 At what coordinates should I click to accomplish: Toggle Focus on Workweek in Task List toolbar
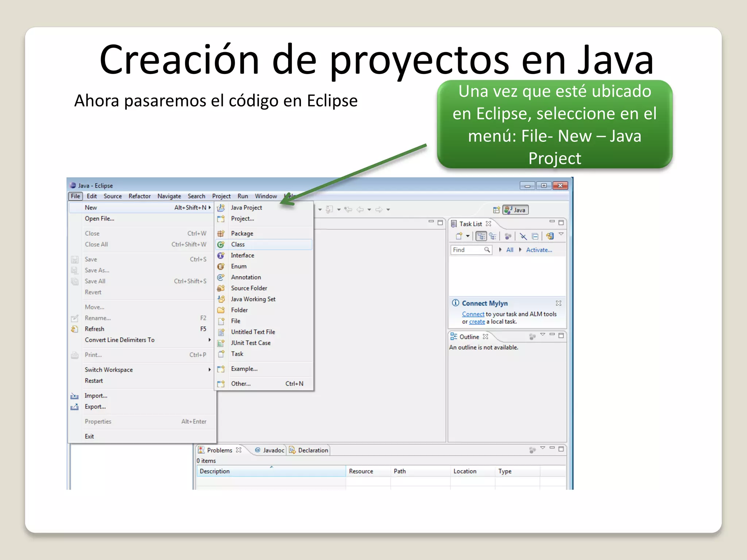508,236
